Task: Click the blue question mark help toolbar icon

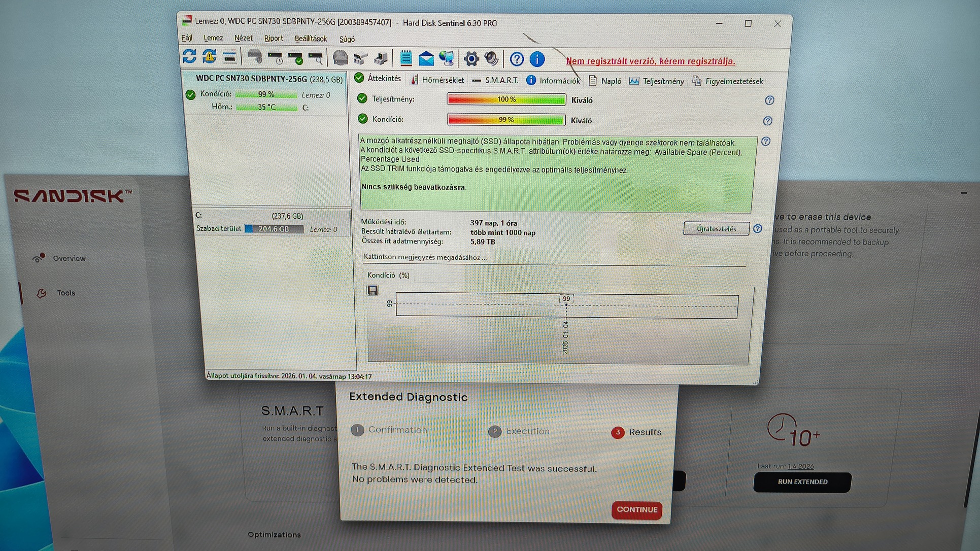Action: (x=517, y=59)
